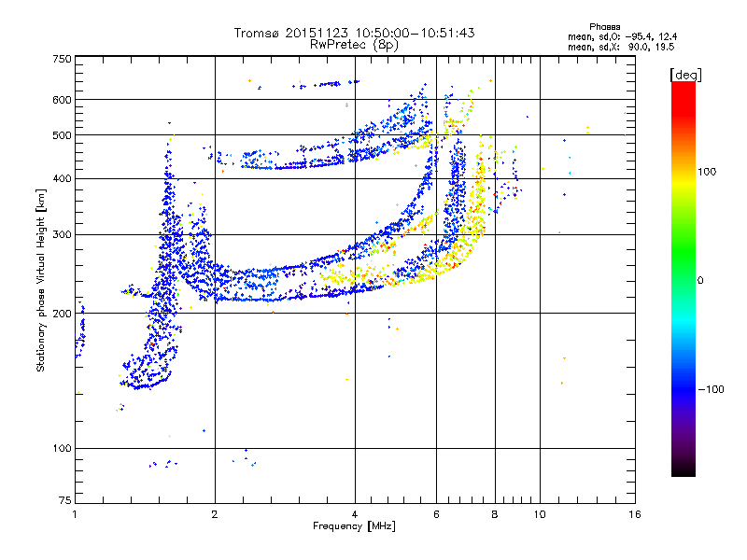Click the x-axis tick '4'
The image size is (747, 560).
(x=355, y=514)
